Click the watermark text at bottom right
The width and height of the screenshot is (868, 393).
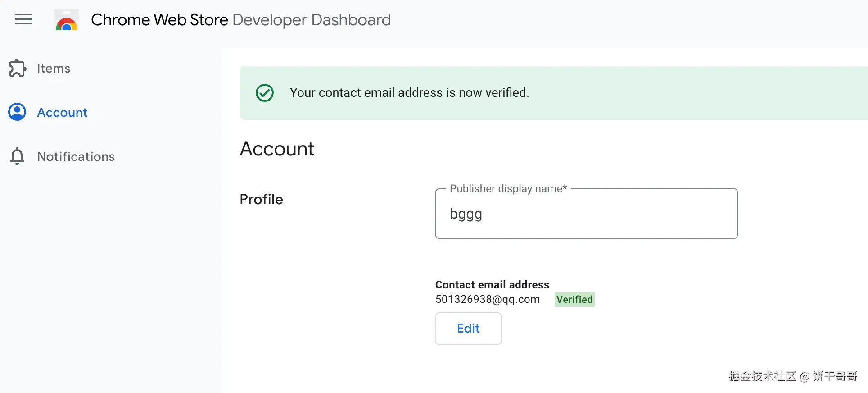pos(793,376)
